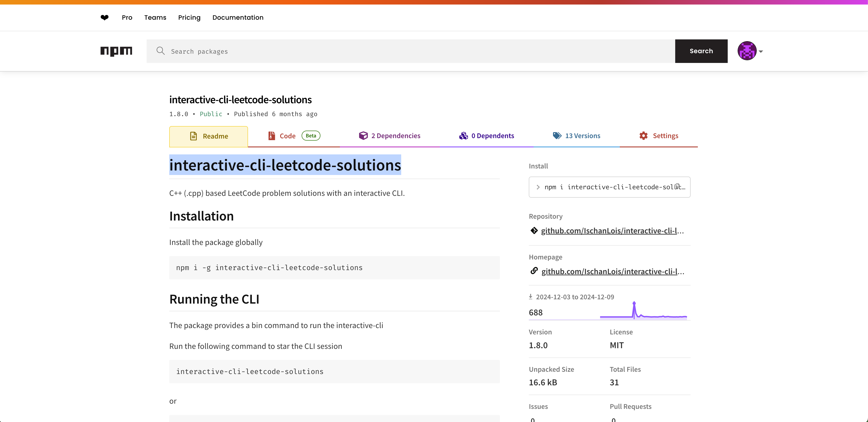Click the npm i -g code block
The image size is (868, 422).
(x=334, y=268)
